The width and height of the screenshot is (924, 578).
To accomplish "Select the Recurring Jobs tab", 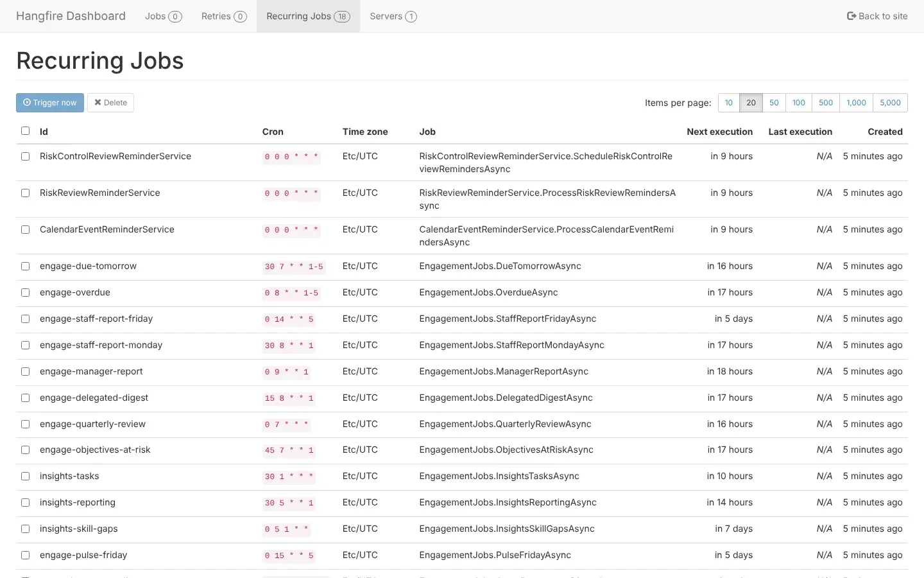I will coord(309,16).
